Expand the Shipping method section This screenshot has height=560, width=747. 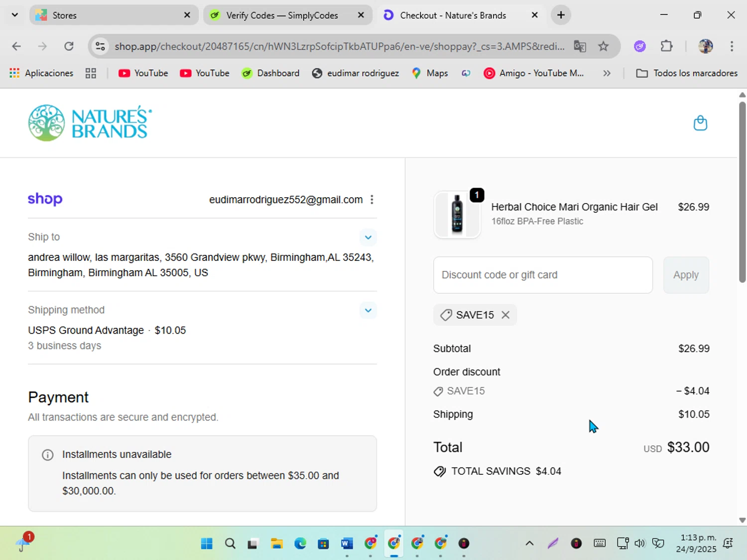[368, 311]
